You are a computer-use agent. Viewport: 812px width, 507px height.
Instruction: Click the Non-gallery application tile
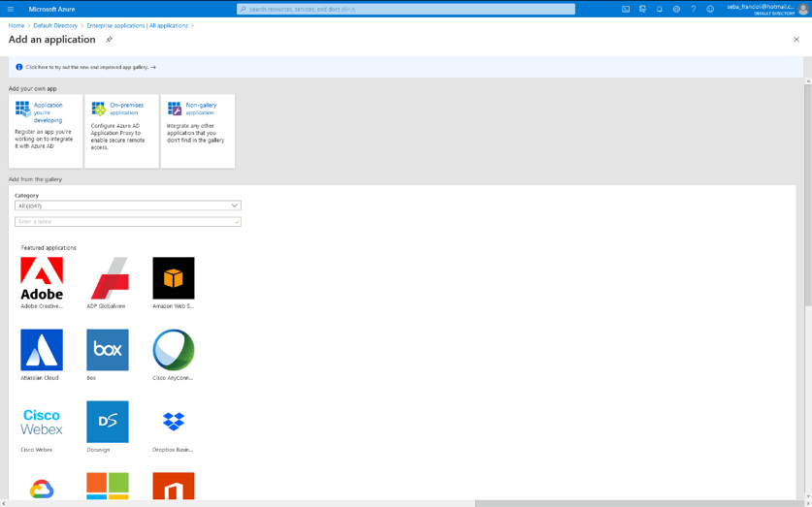tap(198, 131)
